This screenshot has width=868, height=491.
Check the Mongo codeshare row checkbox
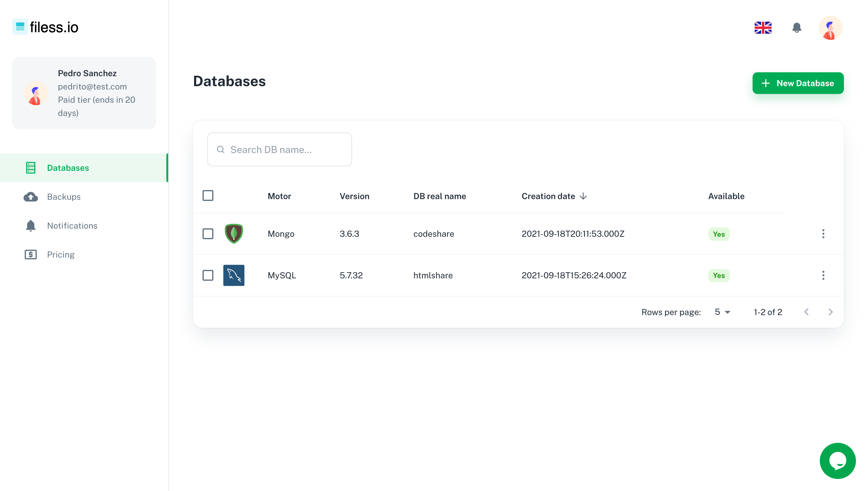[x=208, y=234]
